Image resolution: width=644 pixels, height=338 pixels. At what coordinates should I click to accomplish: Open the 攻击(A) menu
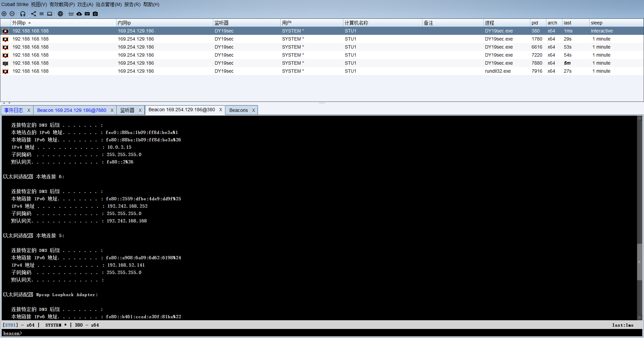[x=85, y=4]
